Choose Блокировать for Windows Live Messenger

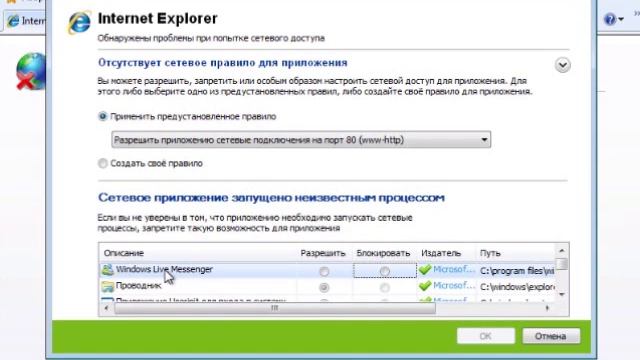click(x=384, y=271)
